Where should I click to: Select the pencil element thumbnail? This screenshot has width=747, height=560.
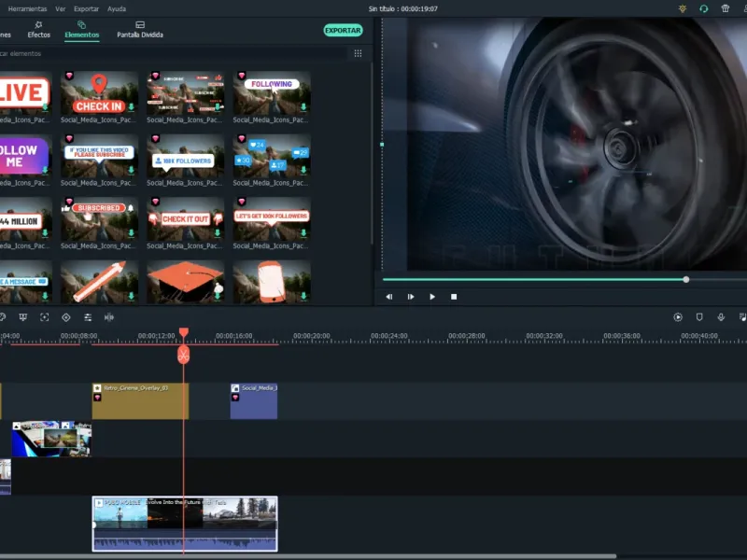coord(99,282)
